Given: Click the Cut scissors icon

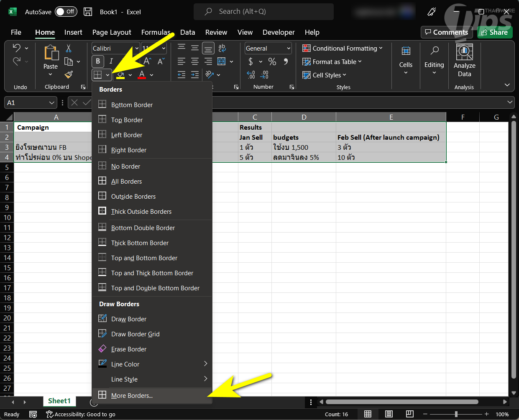Looking at the screenshot, I should [x=69, y=49].
